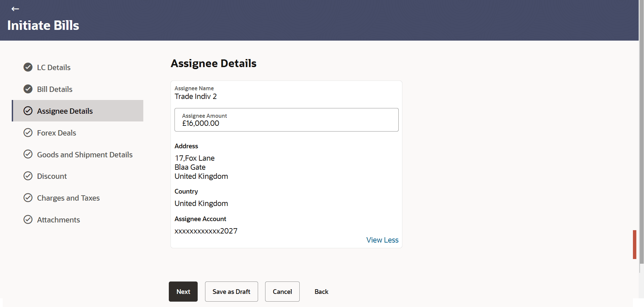Open the Forex Deals section
644x307 pixels.
coord(56,133)
